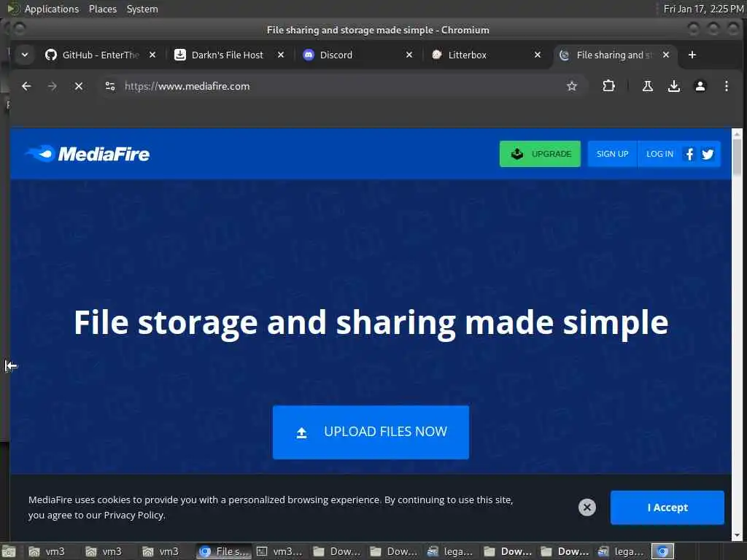Switch to the GitHub tab
The height and width of the screenshot is (560, 747).
100,55
